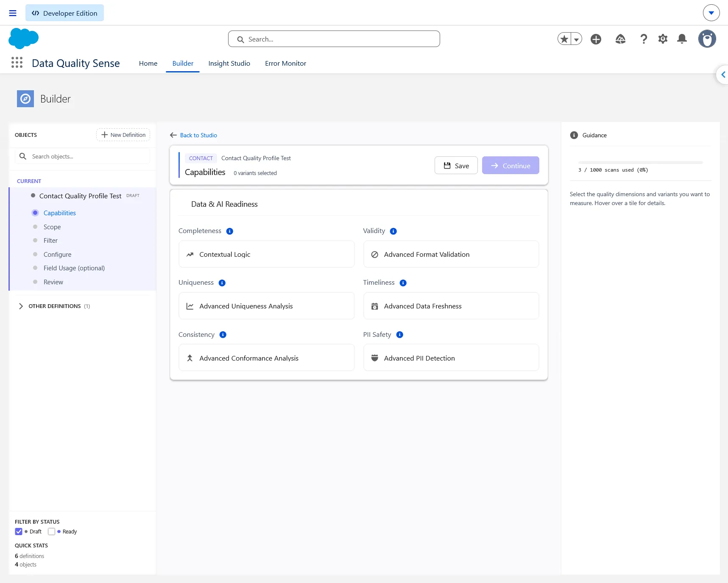The height and width of the screenshot is (583, 728).
Task: Go to the Review step
Action: [x=53, y=282]
